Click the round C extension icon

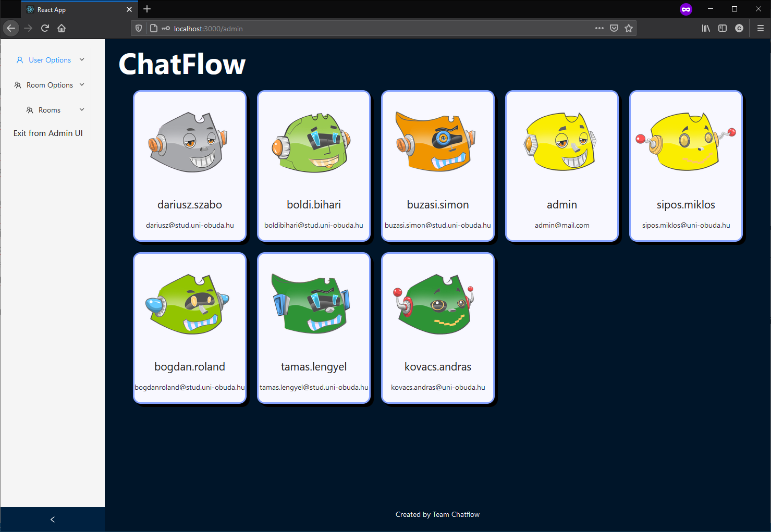tap(739, 28)
